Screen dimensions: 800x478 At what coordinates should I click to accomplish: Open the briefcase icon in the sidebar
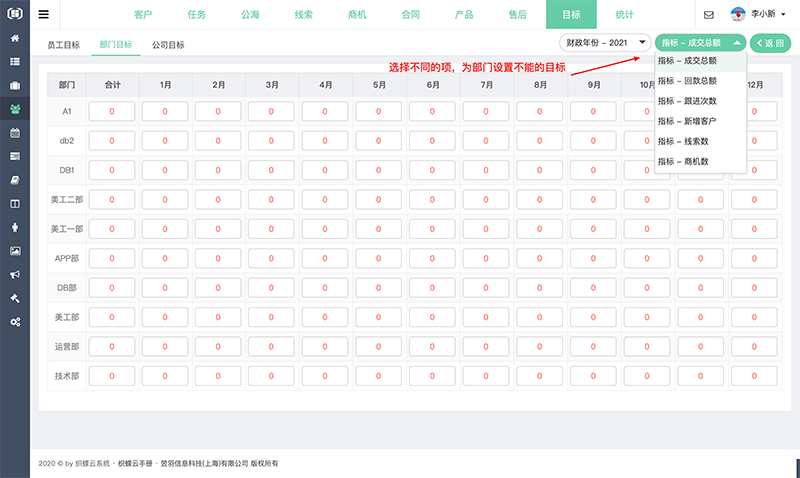15,85
